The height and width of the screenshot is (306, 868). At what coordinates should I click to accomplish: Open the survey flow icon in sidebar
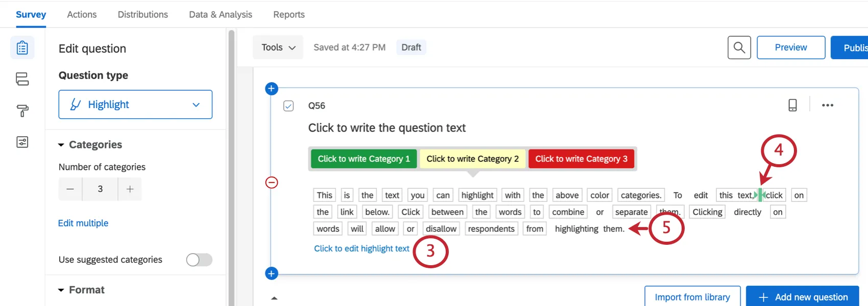[22, 79]
